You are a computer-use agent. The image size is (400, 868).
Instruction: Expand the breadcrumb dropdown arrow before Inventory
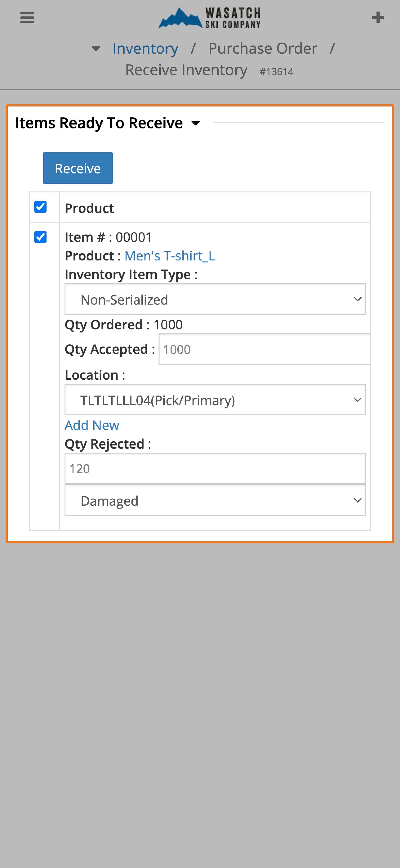[96, 49]
